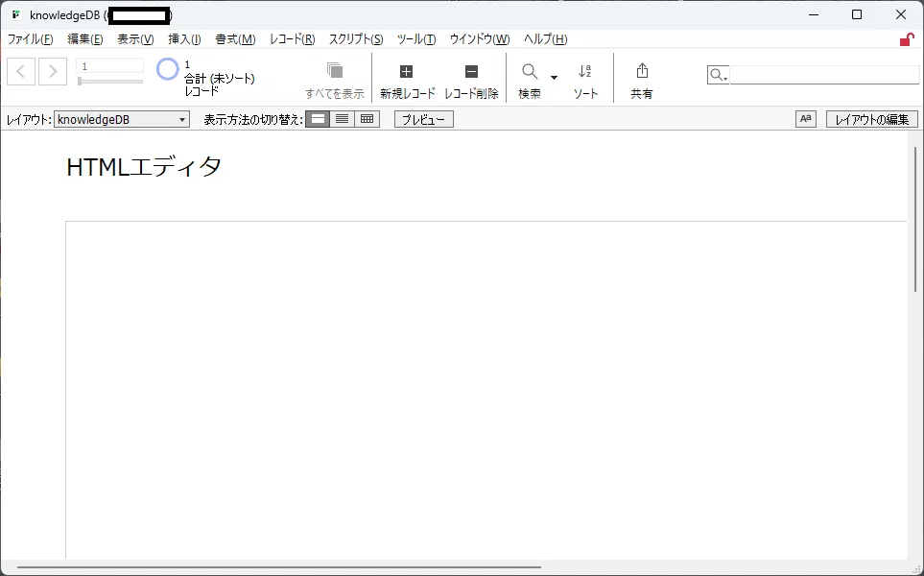Click the record navigation slider

point(110,82)
